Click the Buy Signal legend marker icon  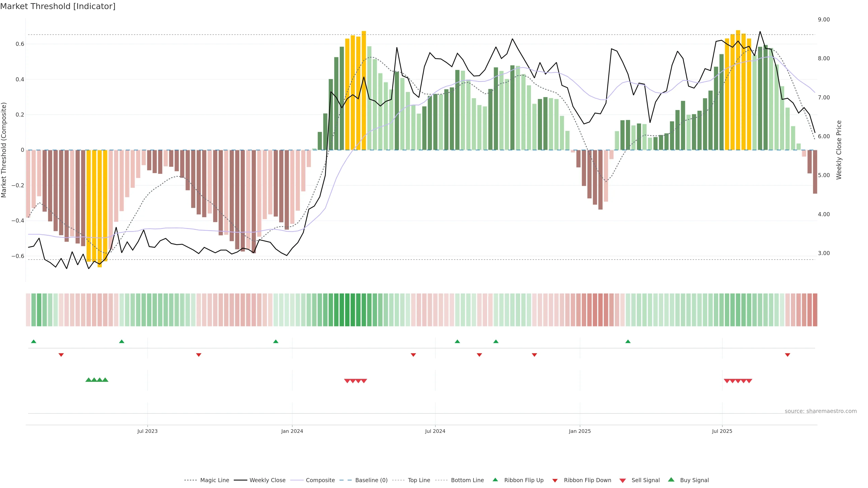point(671,480)
